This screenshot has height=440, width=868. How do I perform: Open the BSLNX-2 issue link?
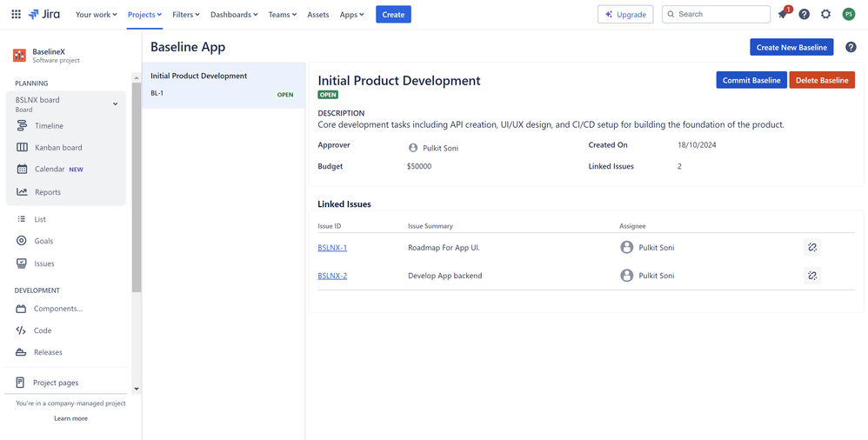pyautogui.click(x=332, y=276)
